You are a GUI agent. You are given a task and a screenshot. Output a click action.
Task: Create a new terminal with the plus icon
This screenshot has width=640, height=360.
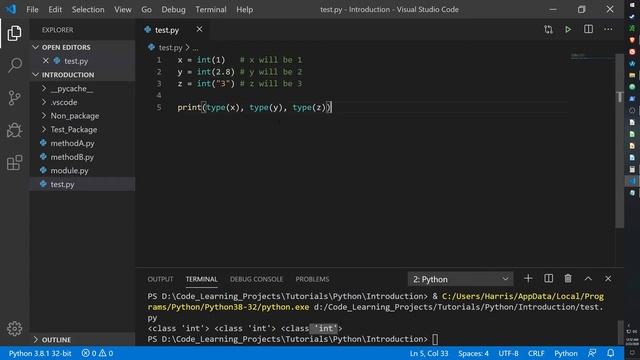point(528,278)
